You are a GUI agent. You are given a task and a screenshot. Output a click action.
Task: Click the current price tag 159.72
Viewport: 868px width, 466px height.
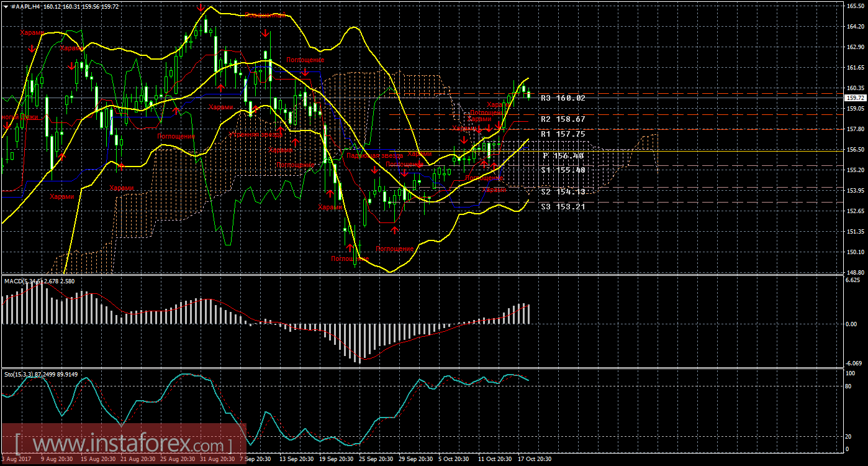click(x=855, y=98)
